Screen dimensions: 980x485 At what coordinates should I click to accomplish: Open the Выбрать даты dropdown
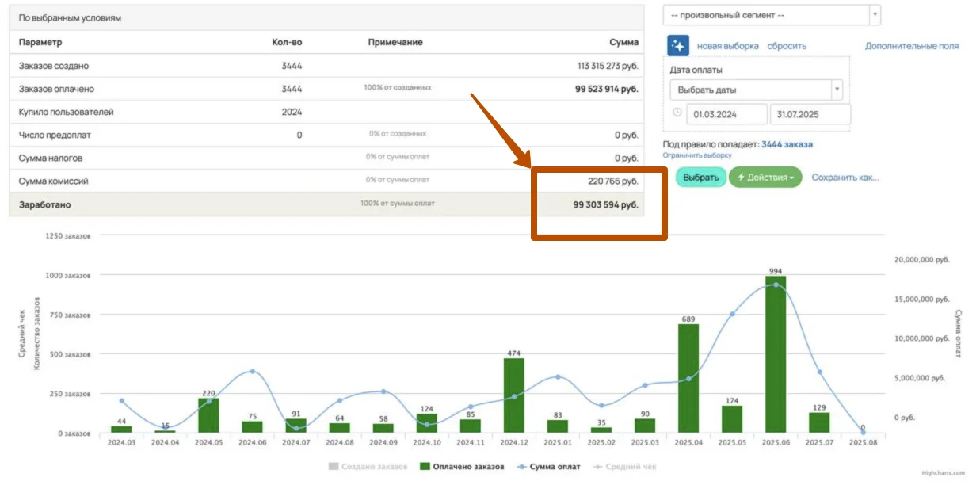pos(756,90)
